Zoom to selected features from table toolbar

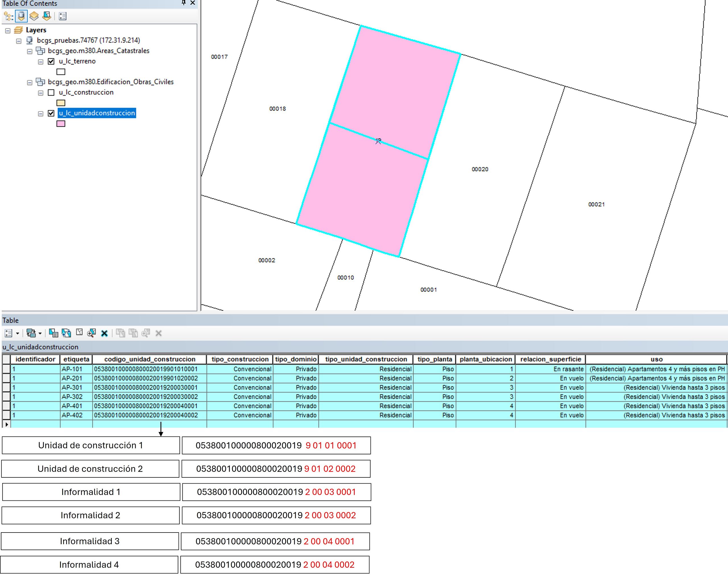tap(92, 333)
